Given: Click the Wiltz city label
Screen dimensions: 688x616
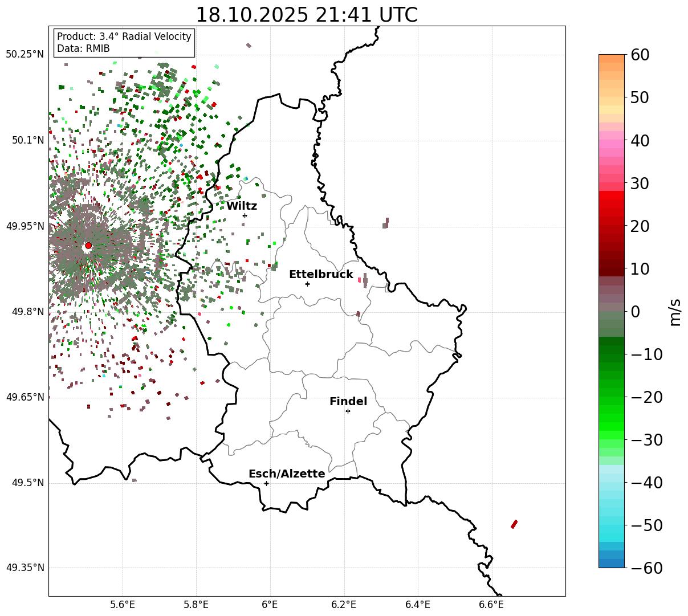Looking at the screenshot, I should pos(242,206).
